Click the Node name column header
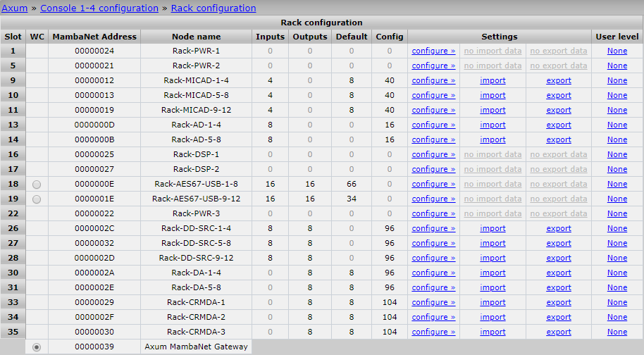This screenshot has width=644, height=355. tap(196, 37)
